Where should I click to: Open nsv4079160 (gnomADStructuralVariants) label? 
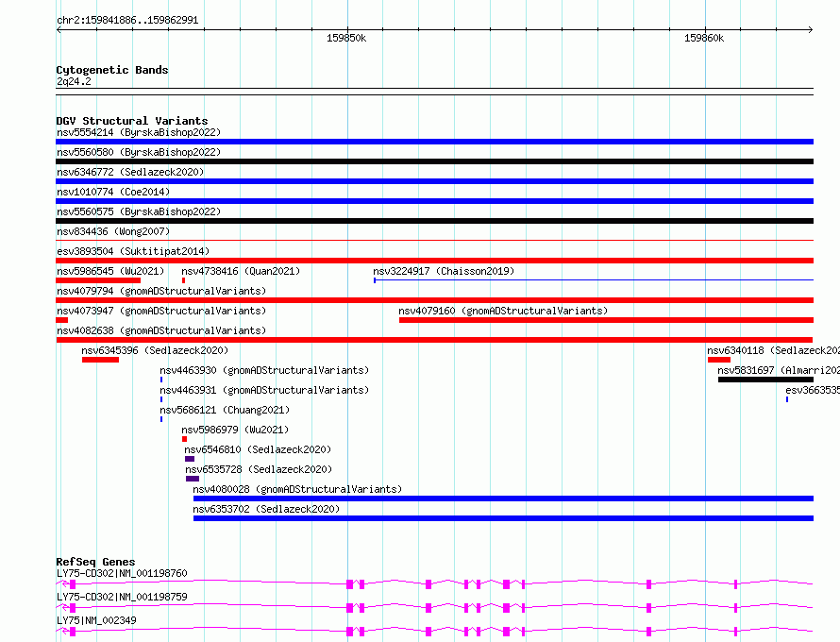(x=503, y=311)
